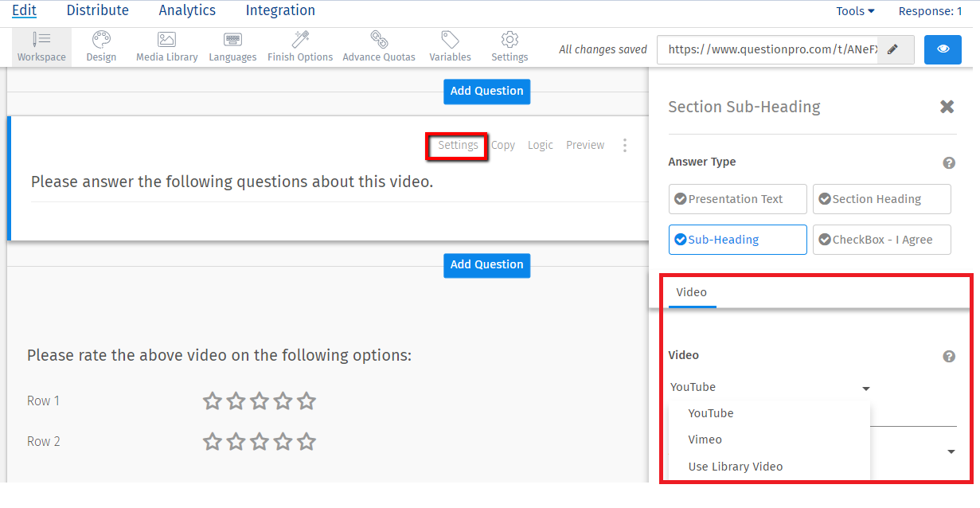
Task: Open Advance Quotas settings
Action: [x=379, y=46]
